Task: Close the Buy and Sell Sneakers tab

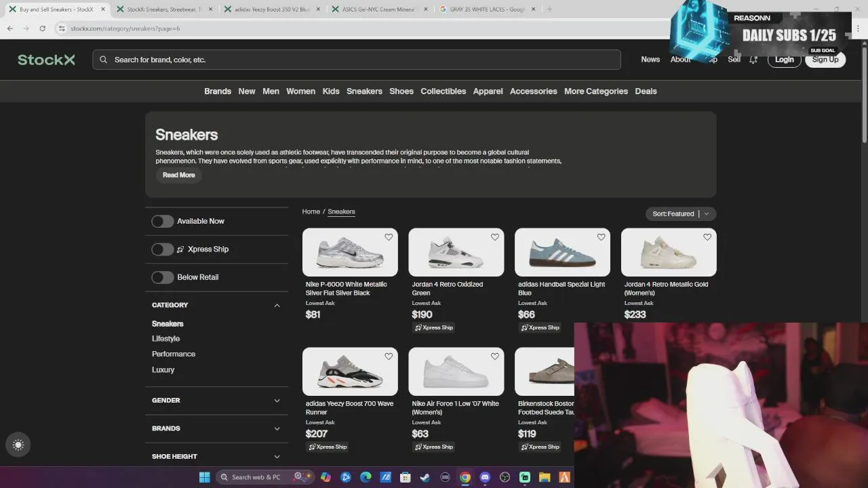Action: 103,9
